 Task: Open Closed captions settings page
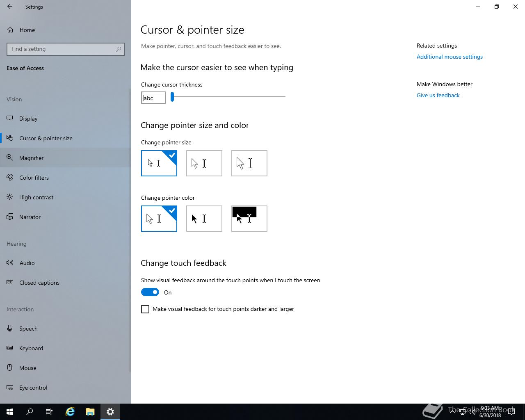pos(66,283)
